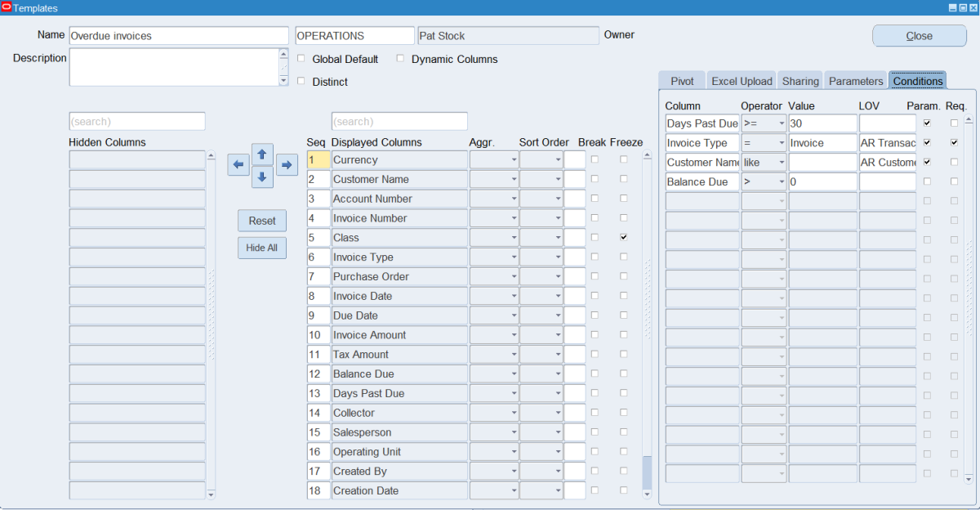Move selected column down with down arrow
This screenshot has width=980, height=510.
[x=262, y=177]
